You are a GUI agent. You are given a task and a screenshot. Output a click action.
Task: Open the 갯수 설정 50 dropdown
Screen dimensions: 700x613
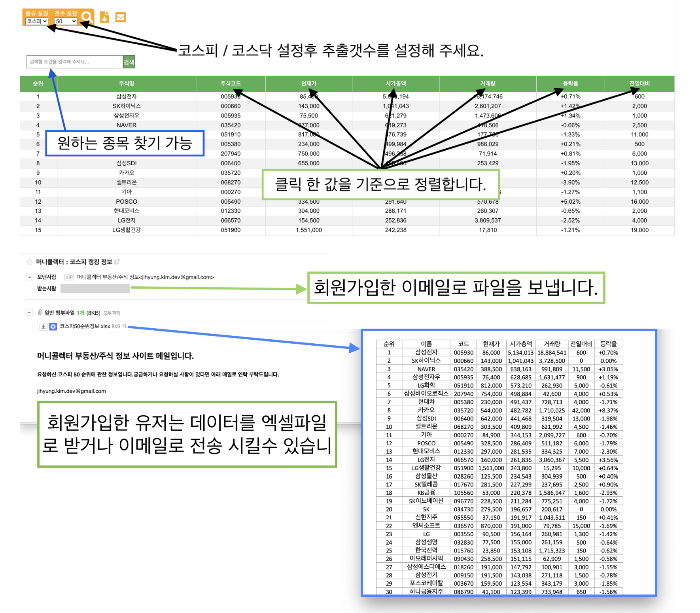pos(66,21)
